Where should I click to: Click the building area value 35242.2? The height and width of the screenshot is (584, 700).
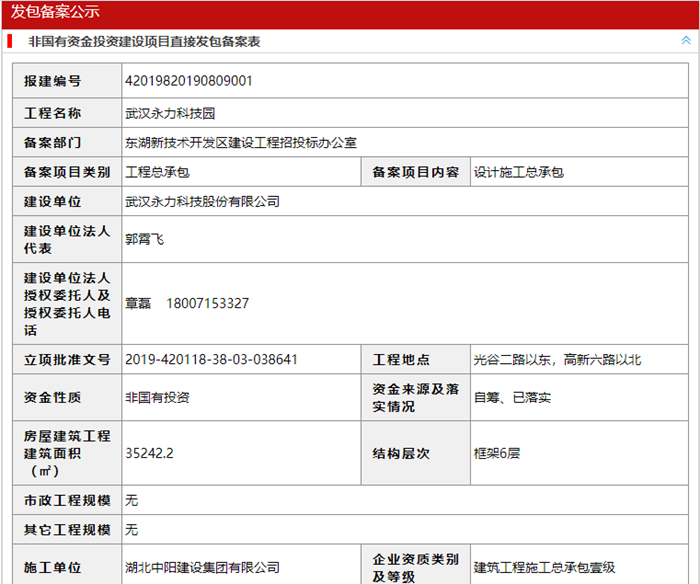[x=150, y=453]
